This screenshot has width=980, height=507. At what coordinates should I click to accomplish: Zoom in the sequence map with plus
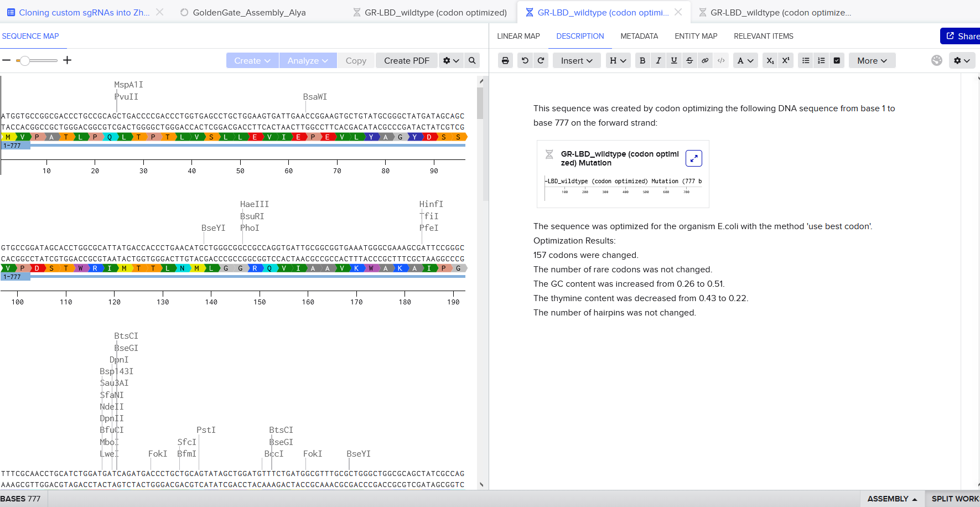tap(68, 60)
